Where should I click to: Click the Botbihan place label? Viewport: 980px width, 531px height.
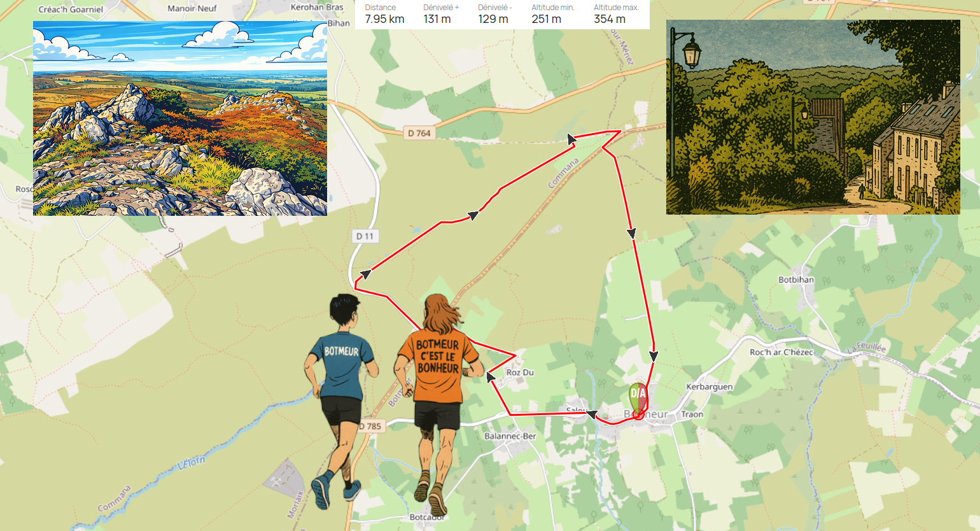[x=796, y=280]
